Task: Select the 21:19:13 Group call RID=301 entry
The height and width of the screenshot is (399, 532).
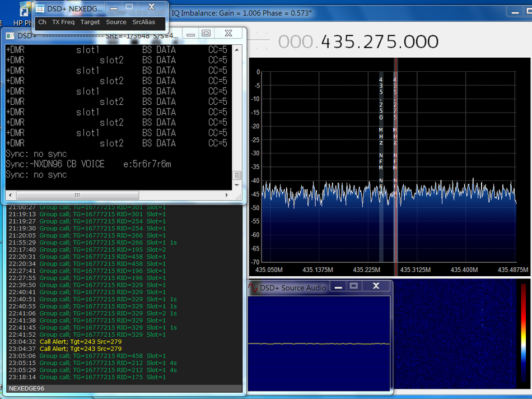Action: pyautogui.click(x=87, y=214)
